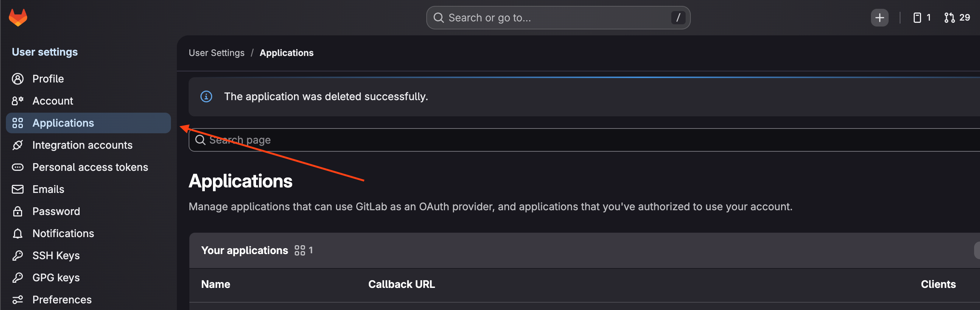
Task: Open the create new plus button
Action: 879,18
